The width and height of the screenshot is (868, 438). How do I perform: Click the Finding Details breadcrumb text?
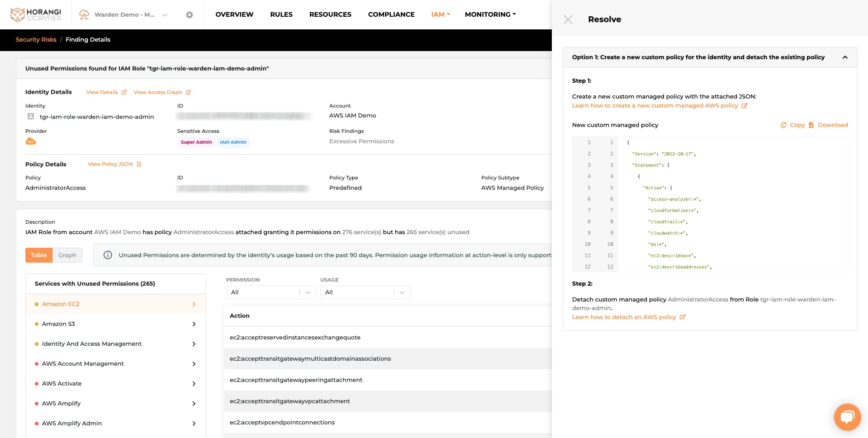pos(88,40)
